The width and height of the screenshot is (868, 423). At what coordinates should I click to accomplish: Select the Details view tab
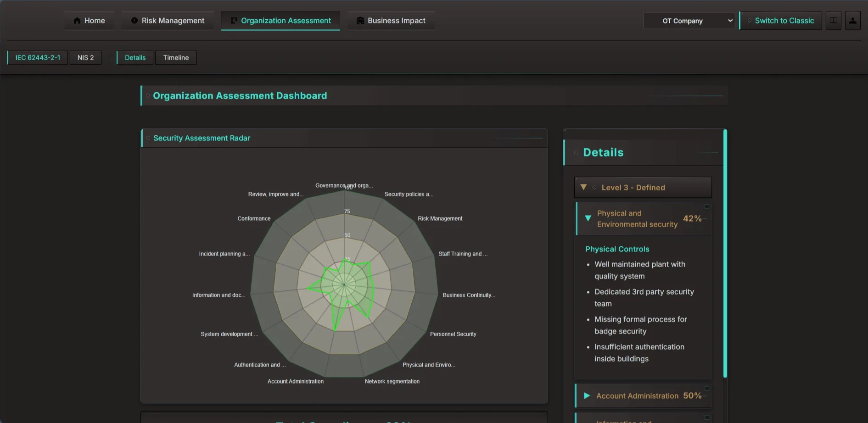point(135,58)
